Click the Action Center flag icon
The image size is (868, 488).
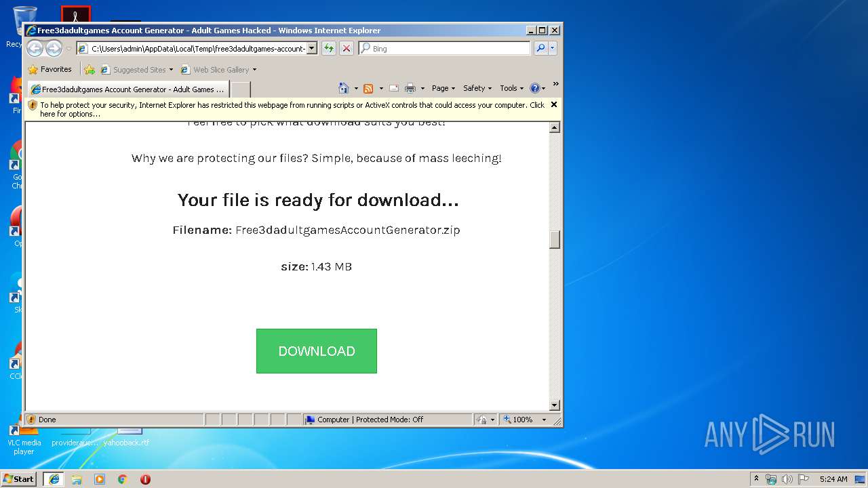[804, 479]
